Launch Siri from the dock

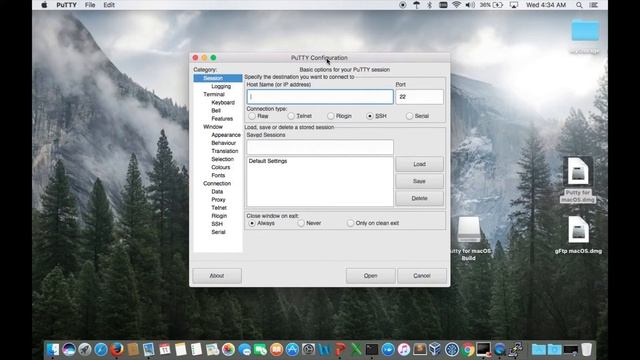pyautogui.click(x=69, y=349)
